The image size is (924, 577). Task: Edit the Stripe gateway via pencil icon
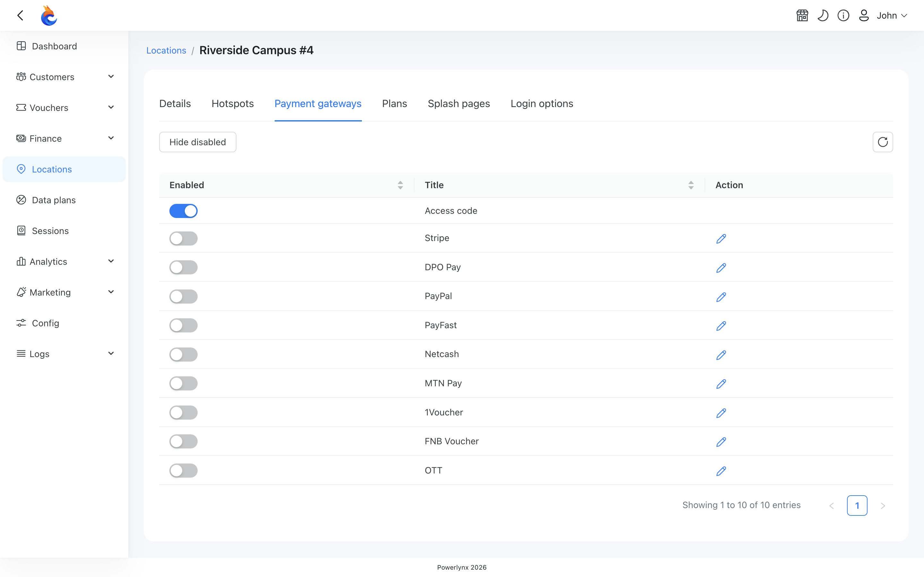(721, 238)
